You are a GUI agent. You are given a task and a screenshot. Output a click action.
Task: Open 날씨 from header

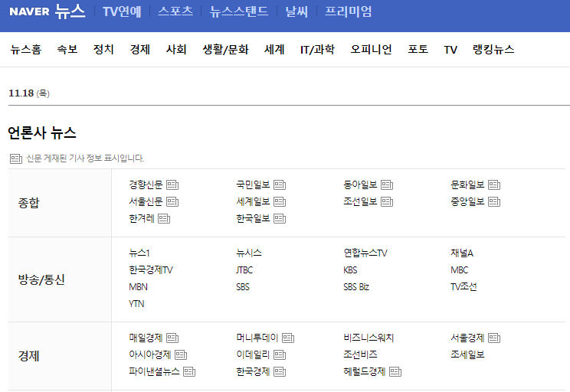296,11
